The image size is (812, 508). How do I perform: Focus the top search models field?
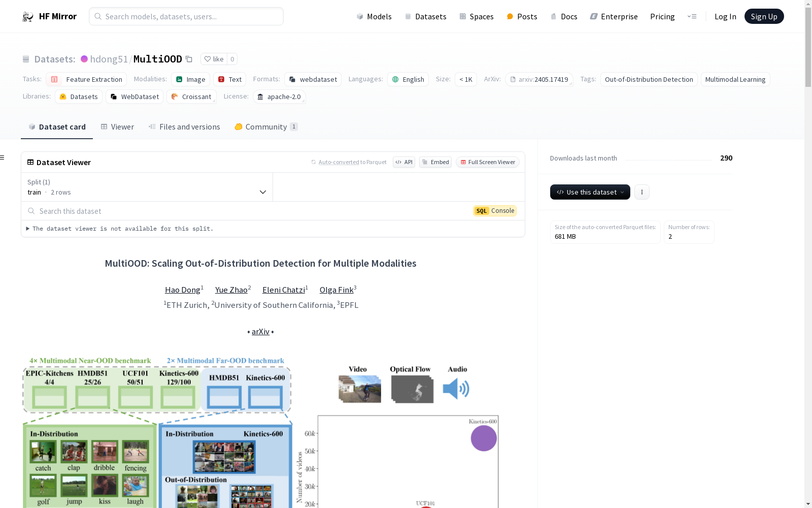pos(186,16)
